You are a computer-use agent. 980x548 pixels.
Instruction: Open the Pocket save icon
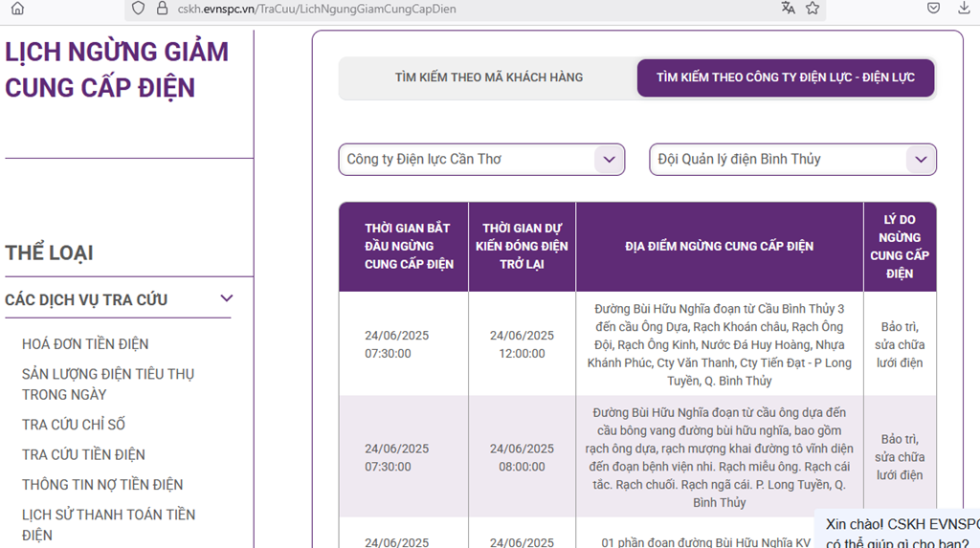click(x=933, y=8)
